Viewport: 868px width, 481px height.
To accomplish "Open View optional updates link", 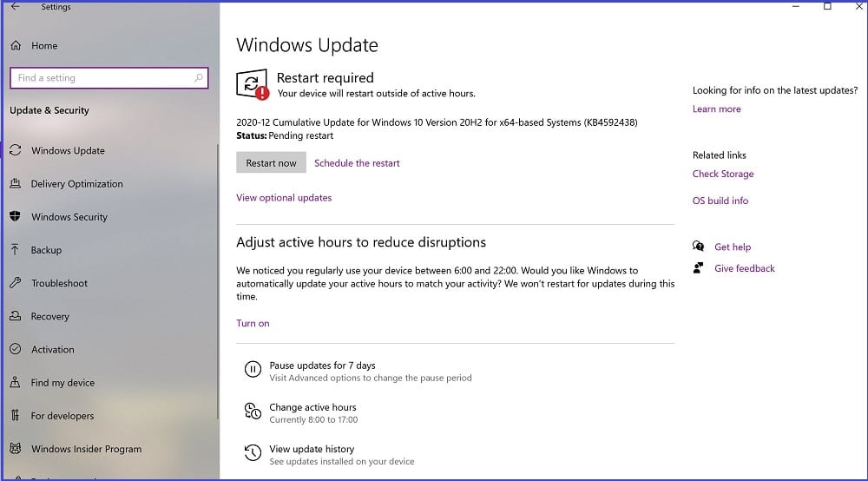I will coord(284,198).
